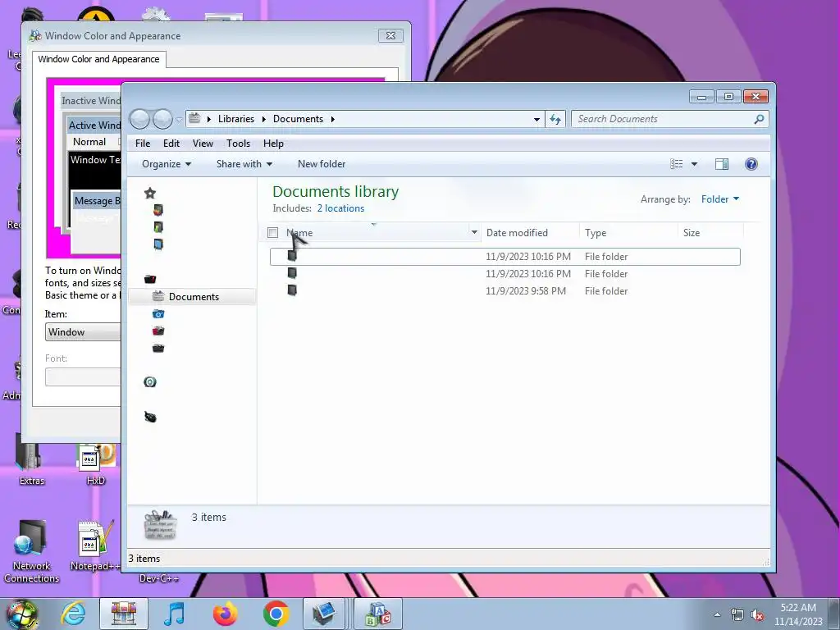Open Internet Explorer from the taskbar

tap(72, 614)
